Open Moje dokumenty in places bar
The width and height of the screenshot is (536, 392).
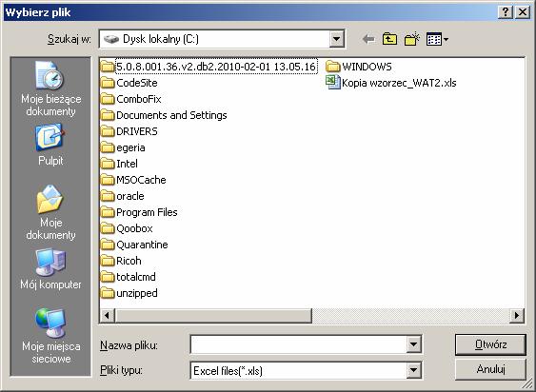50,212
